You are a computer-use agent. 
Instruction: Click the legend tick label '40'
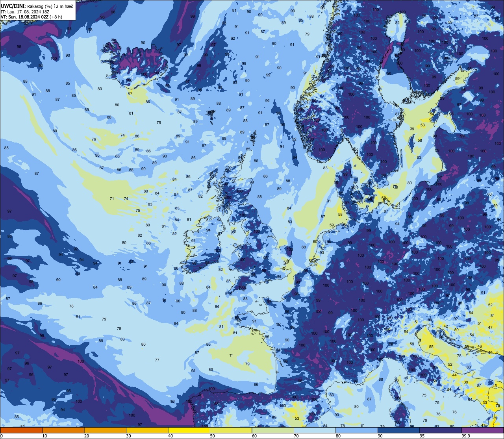170,436
